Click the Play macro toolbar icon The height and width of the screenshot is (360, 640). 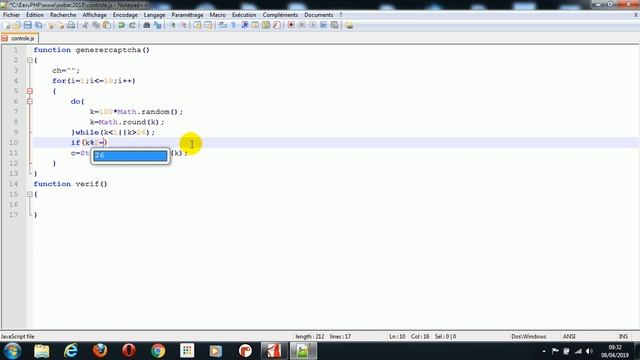pyautogui.click(x=313, y=25)
